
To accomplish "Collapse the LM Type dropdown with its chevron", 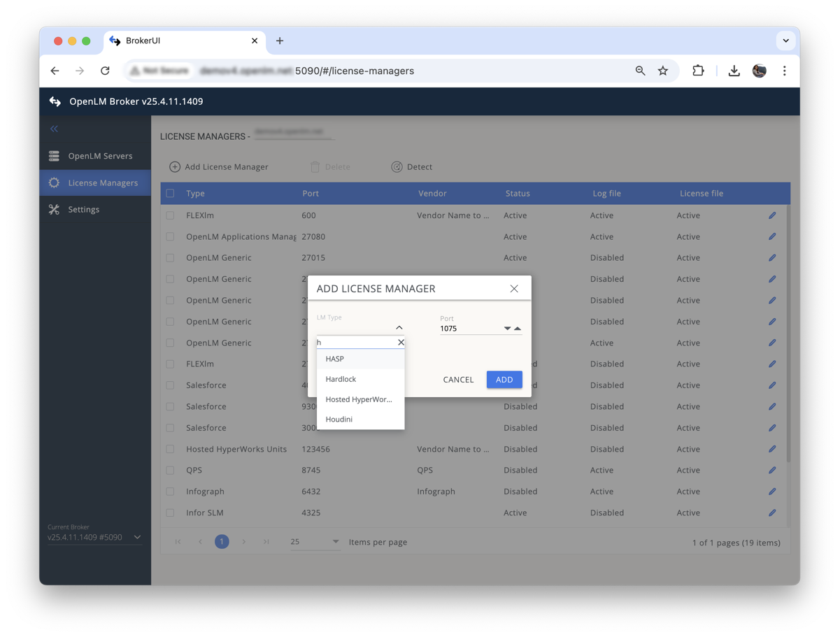I will pyautogui.click(x=399, y=327).
